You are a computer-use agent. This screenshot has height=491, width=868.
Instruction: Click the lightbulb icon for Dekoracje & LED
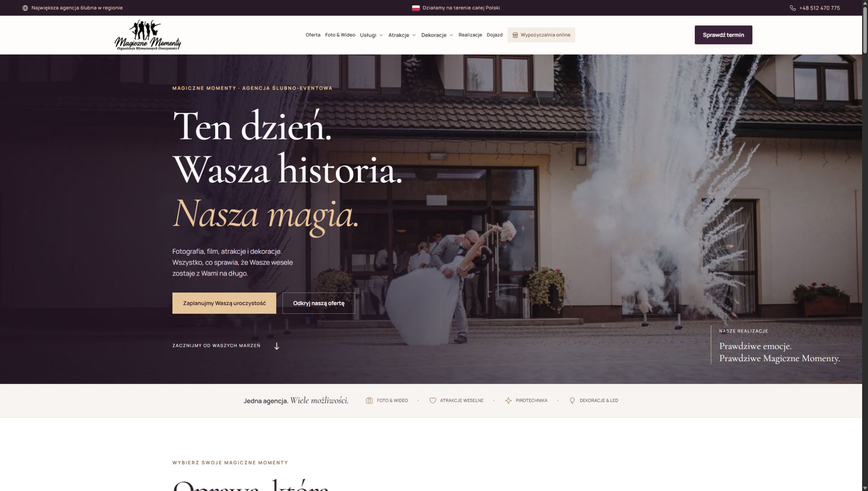coord(572,401)
